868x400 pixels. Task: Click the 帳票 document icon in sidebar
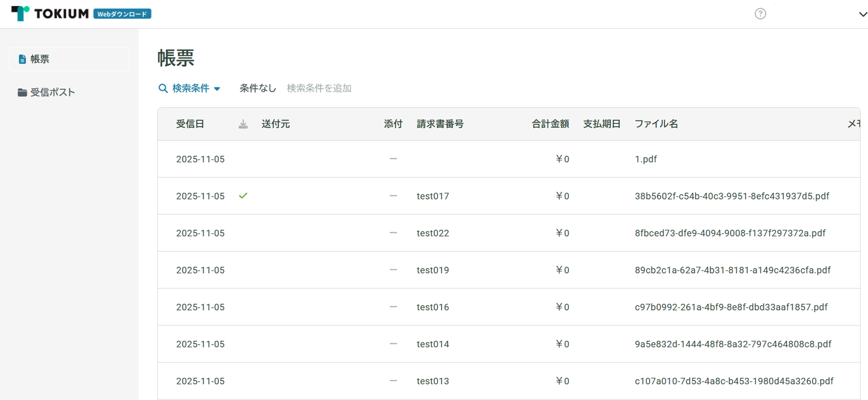[x=22, y=59]
